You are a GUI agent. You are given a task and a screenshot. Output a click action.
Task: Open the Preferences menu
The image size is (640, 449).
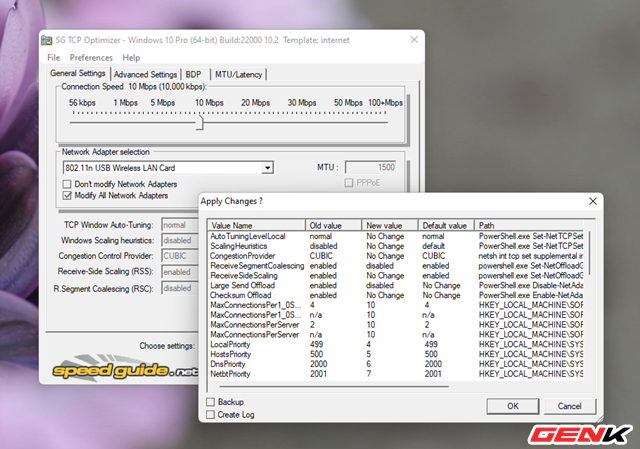(91, 58)
